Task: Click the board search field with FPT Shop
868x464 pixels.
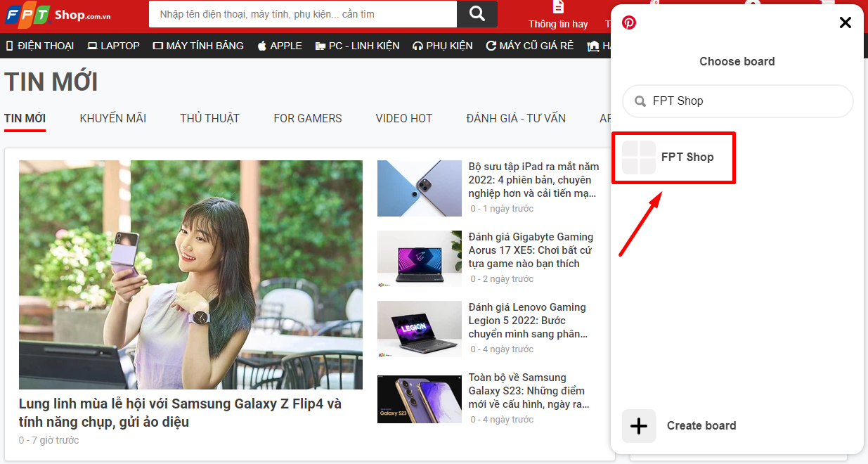Action: (738, 101)
